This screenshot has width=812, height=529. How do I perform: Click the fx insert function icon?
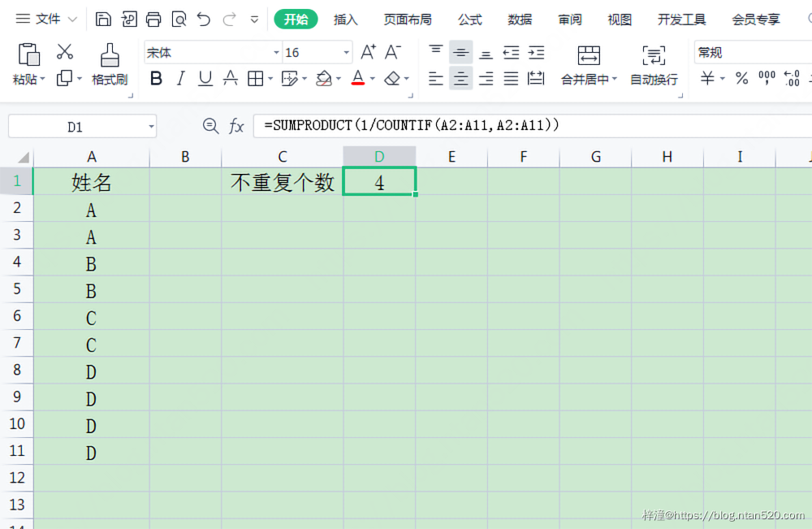click(x=236, y=126)
